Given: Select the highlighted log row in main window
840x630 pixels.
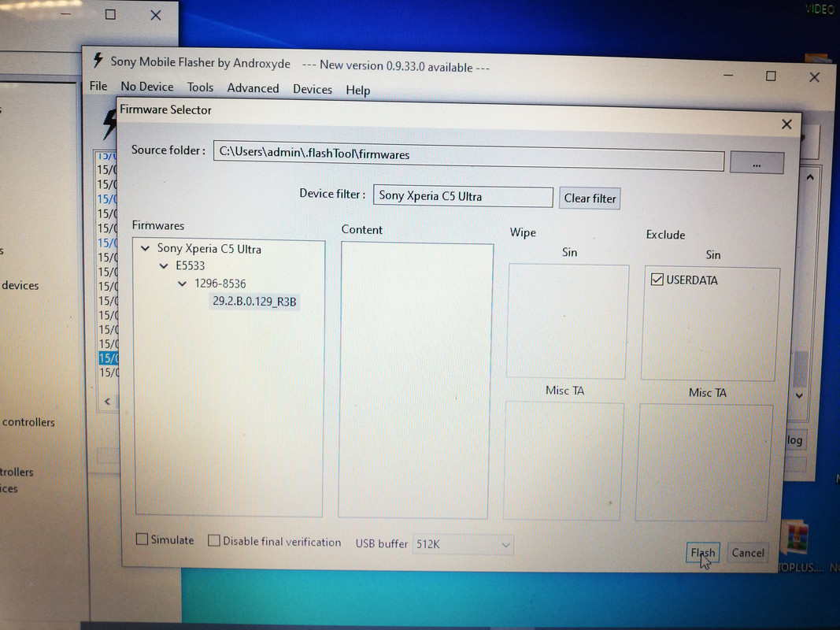Looking at the screenshot, I should pyautogui.click(x=108, y=358).
